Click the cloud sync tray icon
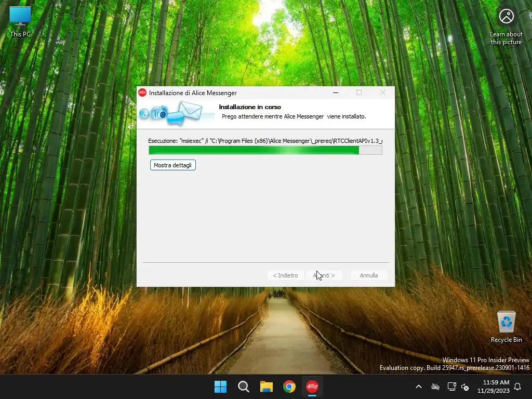Image resolution: width=532 pixels, height=399 pixels. pos(435,387)
